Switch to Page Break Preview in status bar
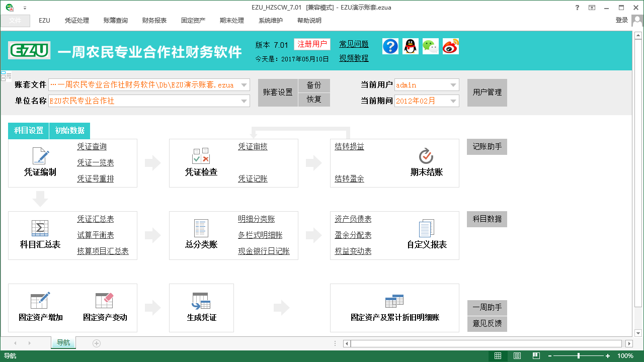This screenshot has width=644, height=362. (536, 356)
